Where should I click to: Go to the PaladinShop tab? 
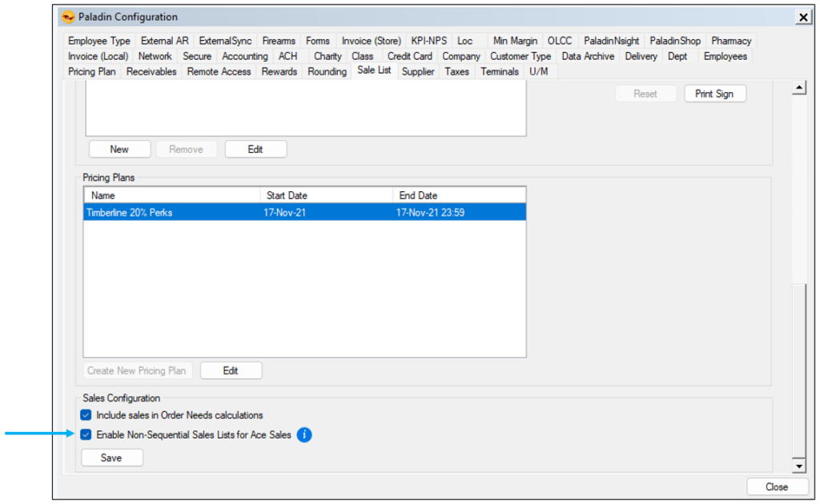pos(674,41)
